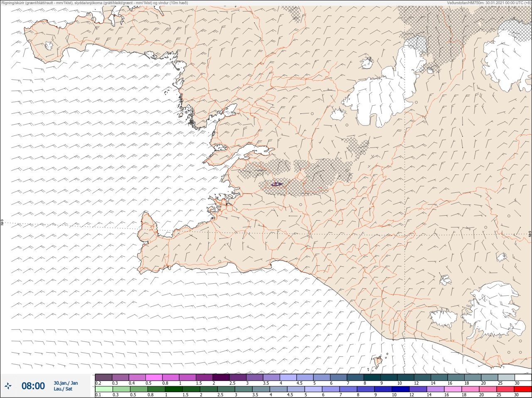The width and height of the screenshot is (532, 398).
Task: Pick the 12–14 teal snow-scale swatch
Action: pyautogui.click(x=422, y=377)
